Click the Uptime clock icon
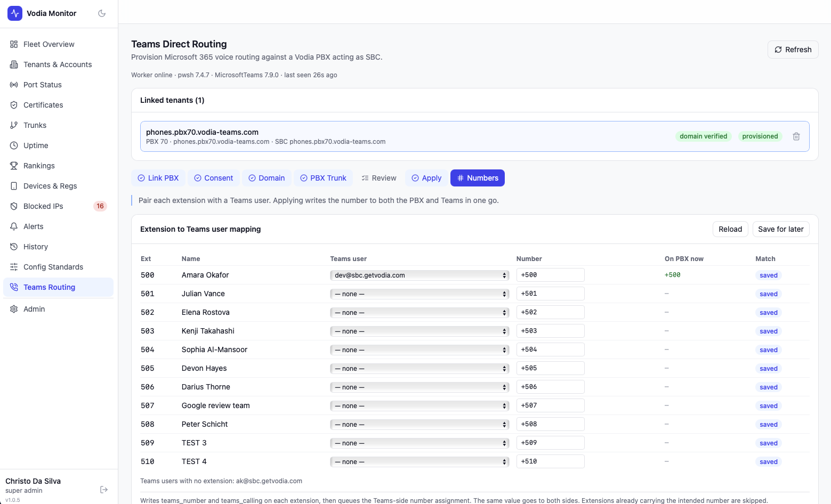Viewport: 831px width, 504px height. pyautogui.click(x=14, y=145)
